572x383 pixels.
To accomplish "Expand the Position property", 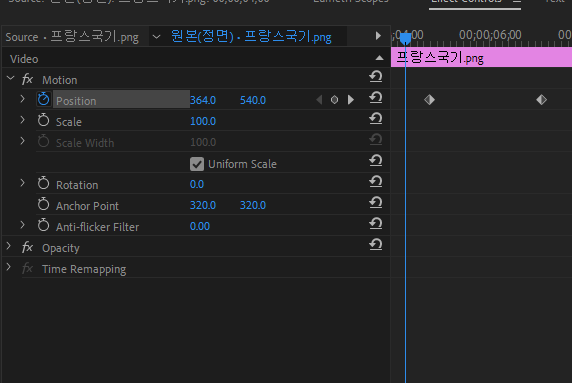I will point(22,99).
